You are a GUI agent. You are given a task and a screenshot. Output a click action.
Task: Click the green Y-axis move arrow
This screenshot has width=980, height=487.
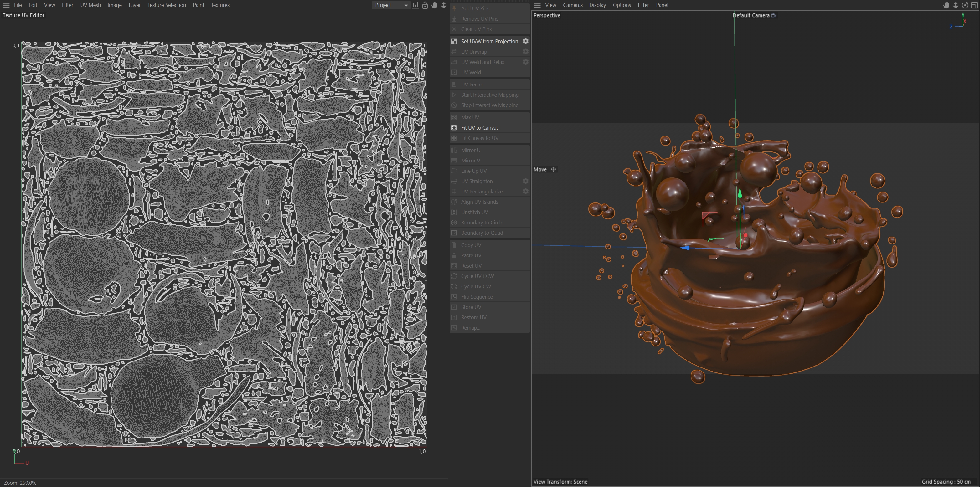740,193
